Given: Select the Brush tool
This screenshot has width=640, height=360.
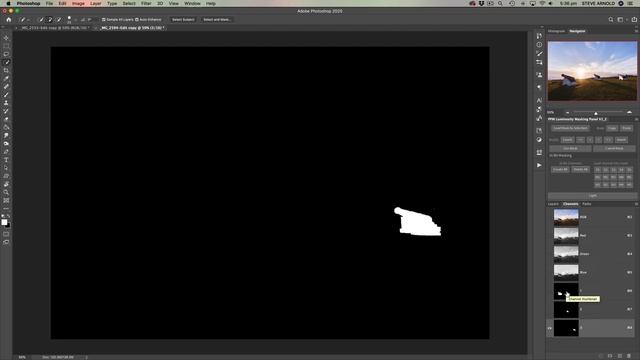Looking at the screenshot, I should 6,95.
